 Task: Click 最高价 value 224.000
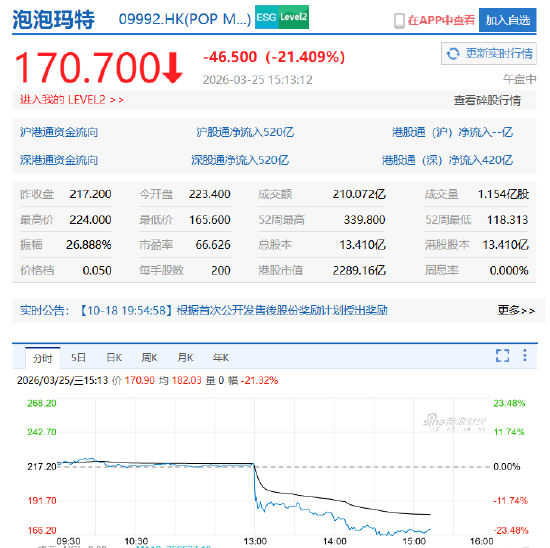90,220
